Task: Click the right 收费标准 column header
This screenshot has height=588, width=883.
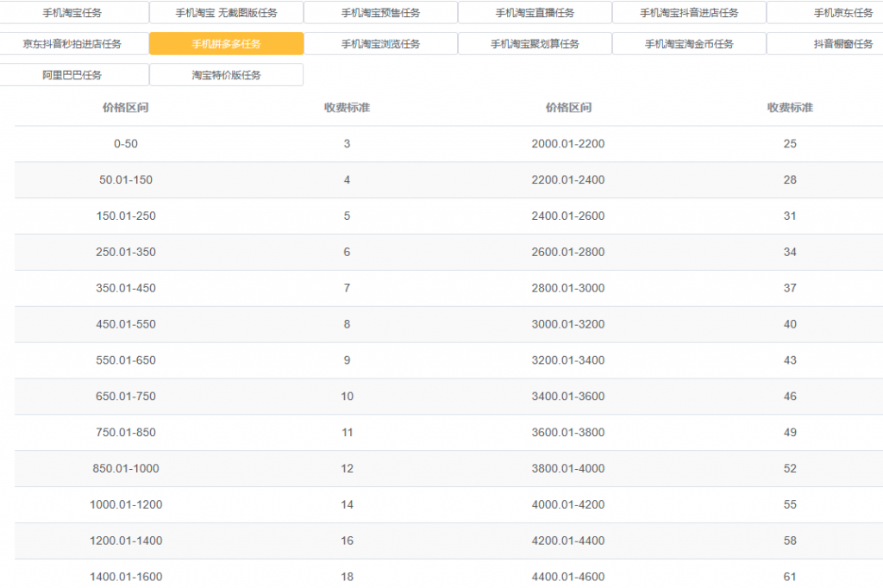Action: tap(790, 108)
